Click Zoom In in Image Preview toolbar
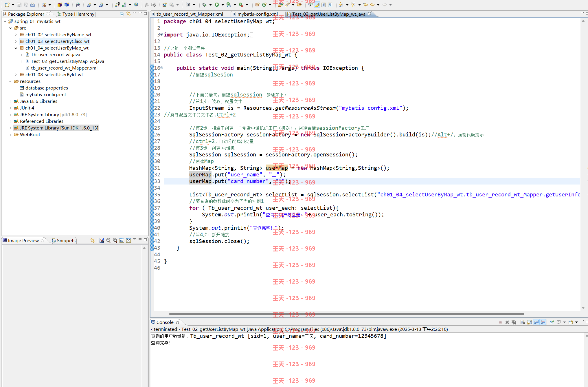This screenshot has width=588, height=387. (115, 240)
